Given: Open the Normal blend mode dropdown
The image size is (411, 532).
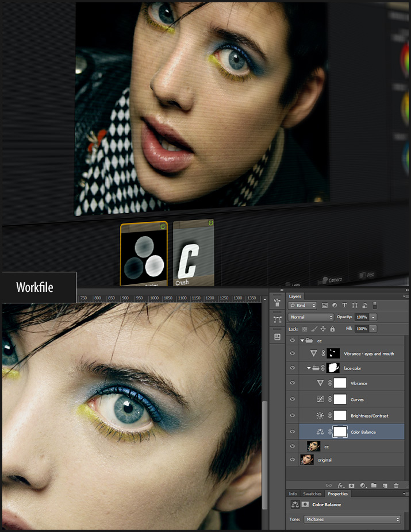Looking at the screenshot, I should 311,317.
